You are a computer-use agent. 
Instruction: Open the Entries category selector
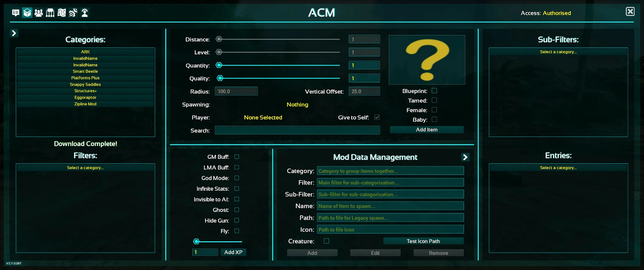(558, 168)
